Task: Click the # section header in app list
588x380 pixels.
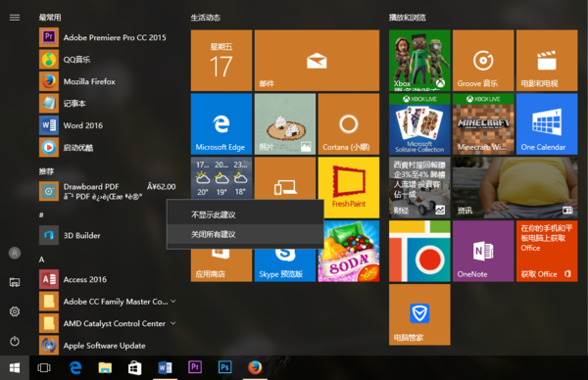Action: [41, 215]
